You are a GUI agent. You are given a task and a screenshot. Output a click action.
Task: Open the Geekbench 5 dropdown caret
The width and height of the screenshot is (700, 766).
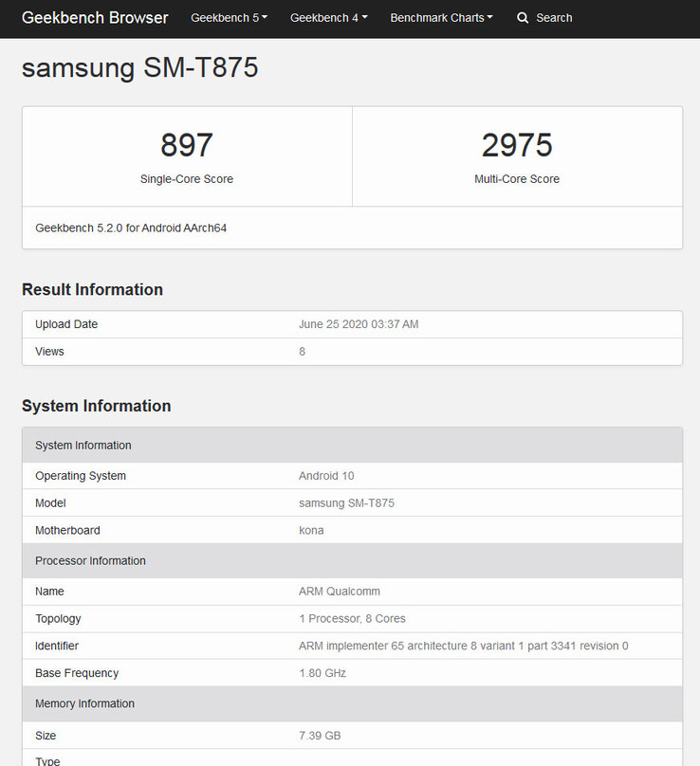264,17
